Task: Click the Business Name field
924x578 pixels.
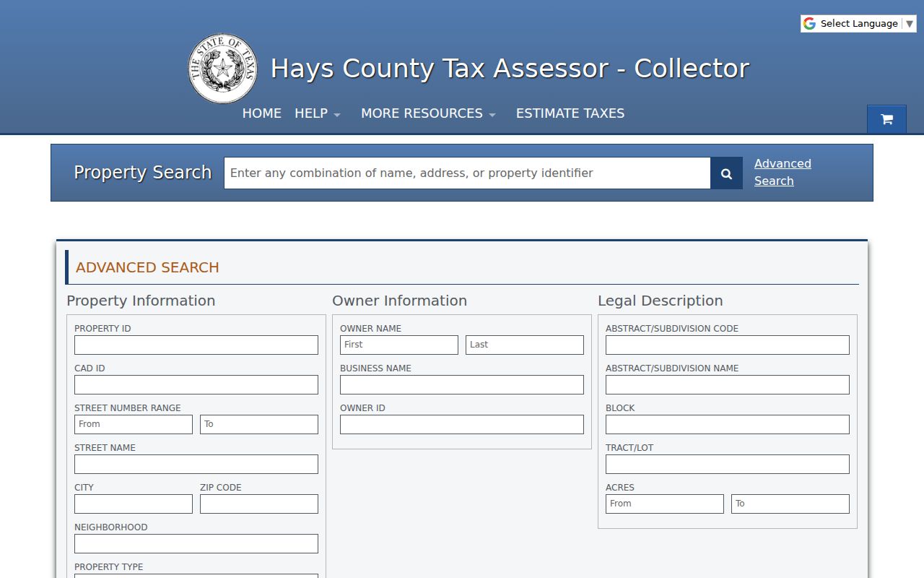Action: (x=462, y=384)
